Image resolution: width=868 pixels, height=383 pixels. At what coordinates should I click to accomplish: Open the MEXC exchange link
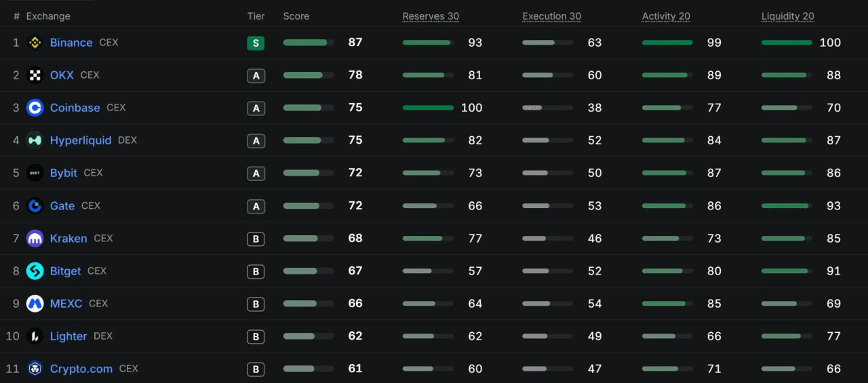tap(66, 304)
